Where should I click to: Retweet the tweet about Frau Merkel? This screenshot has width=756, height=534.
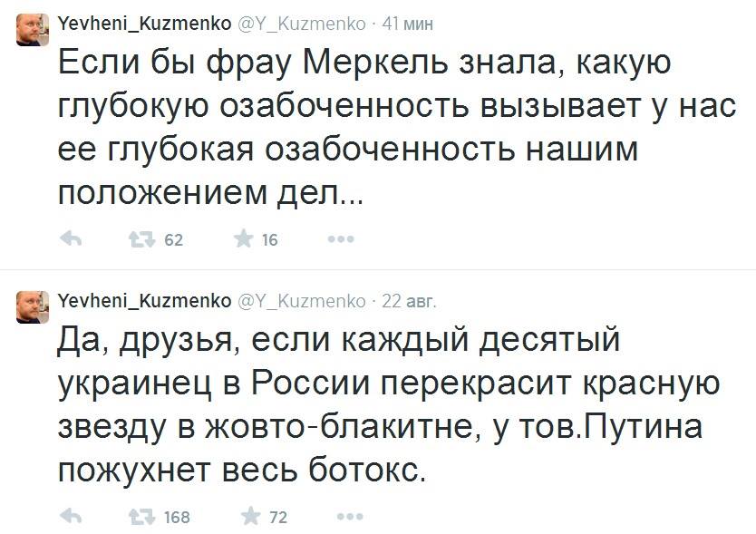pos(141,239)
